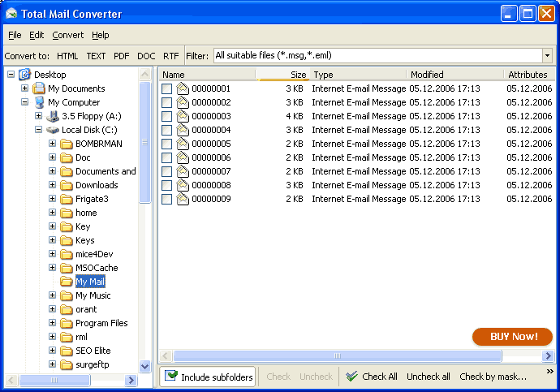Toggle the Include subfolders button

[209, 377]
